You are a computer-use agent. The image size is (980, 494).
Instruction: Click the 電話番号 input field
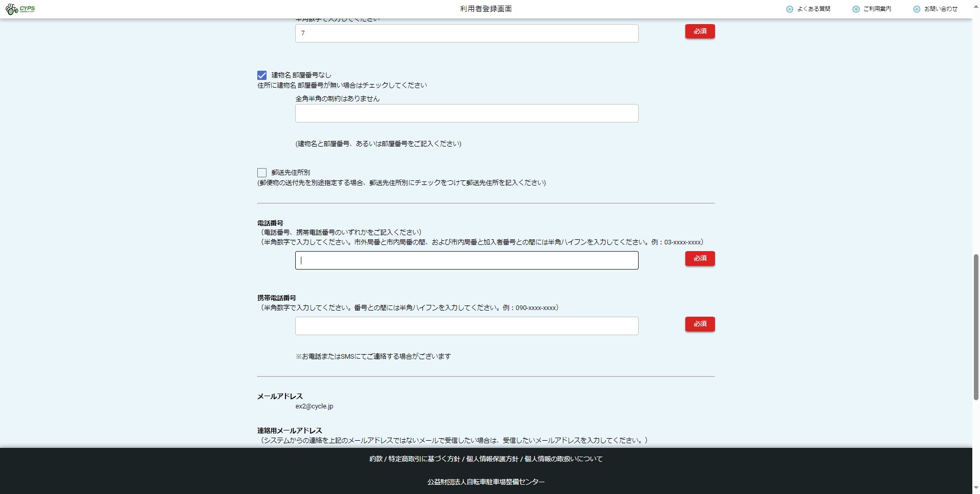tap(466, 260)
